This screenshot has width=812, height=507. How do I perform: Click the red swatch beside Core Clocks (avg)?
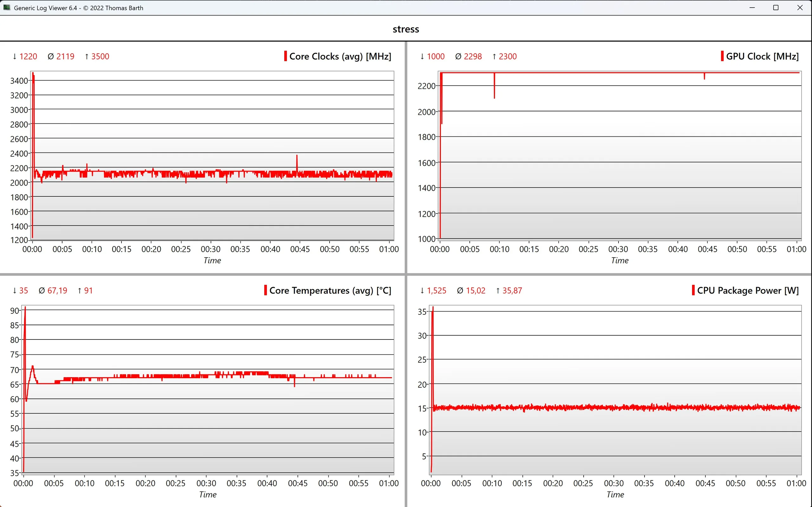coord(285,56)
